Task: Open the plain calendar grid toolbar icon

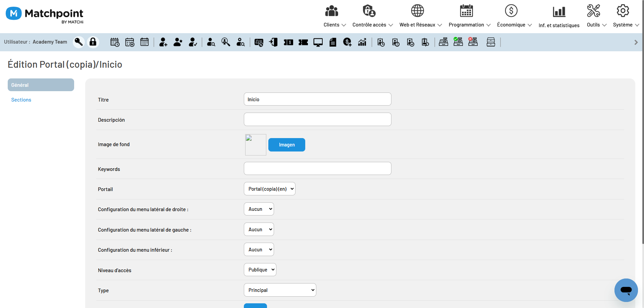Action: pyautogui.click(x=144, y=42)
